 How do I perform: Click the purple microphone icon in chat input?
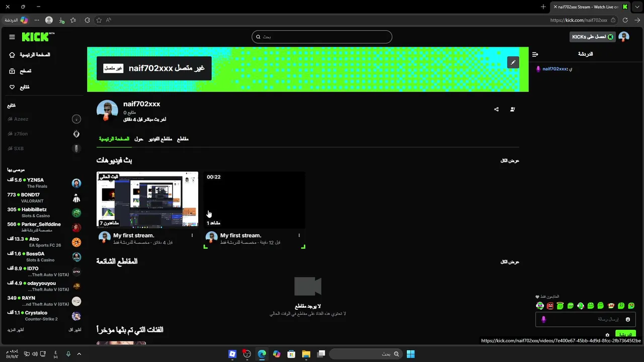pyautogui.click(x=543, y=319)
